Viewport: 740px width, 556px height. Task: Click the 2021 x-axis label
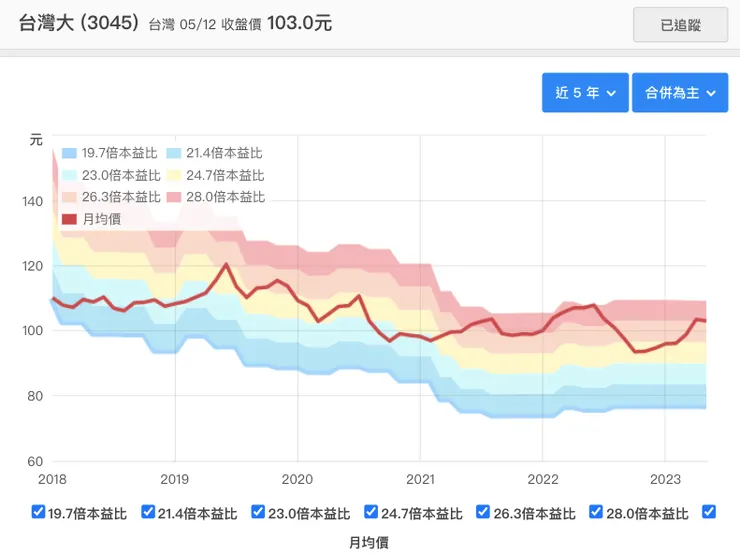coord(420,480)
